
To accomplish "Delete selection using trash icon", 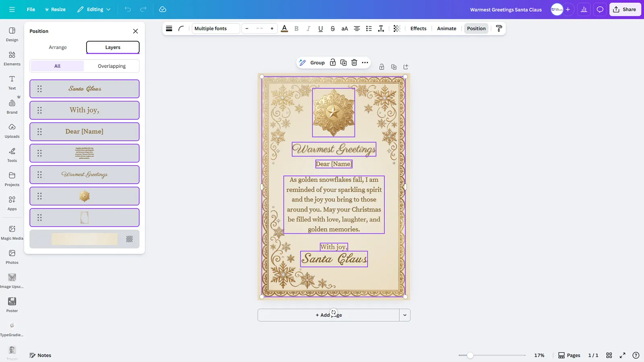I will [x=354, y=62].
